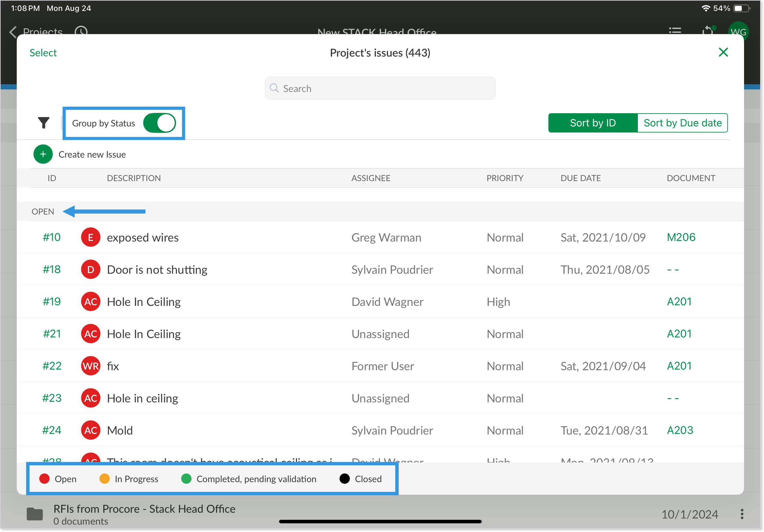The width and height of the screenshot is (764, 532).
Task: Click the black Closed legend dot
Action: (x=345, y=479)
